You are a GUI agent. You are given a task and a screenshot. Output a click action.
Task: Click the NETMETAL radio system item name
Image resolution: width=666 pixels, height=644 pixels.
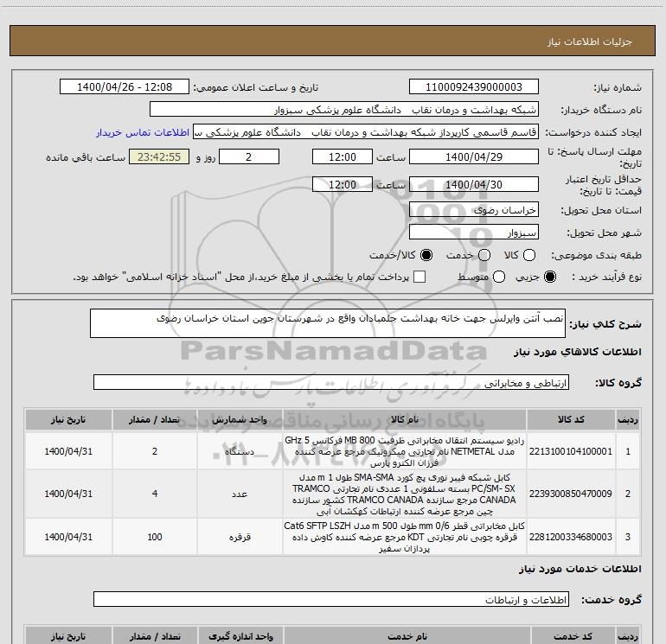click(405, 451)
